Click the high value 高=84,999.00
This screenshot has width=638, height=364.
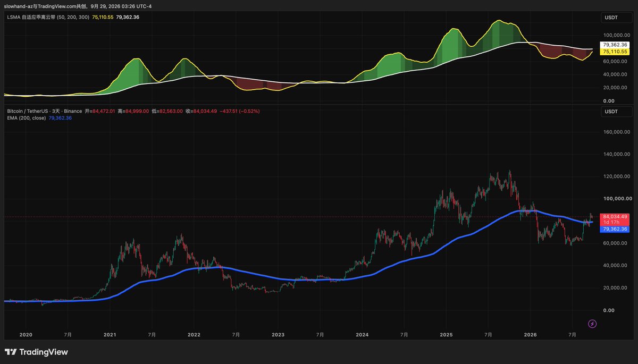point(133,111)
